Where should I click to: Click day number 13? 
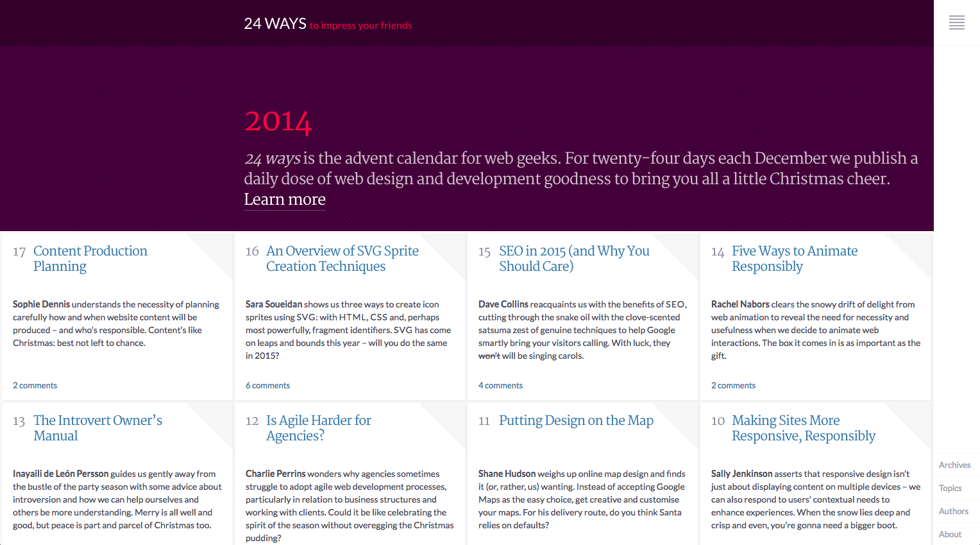[x=19, y=421]
